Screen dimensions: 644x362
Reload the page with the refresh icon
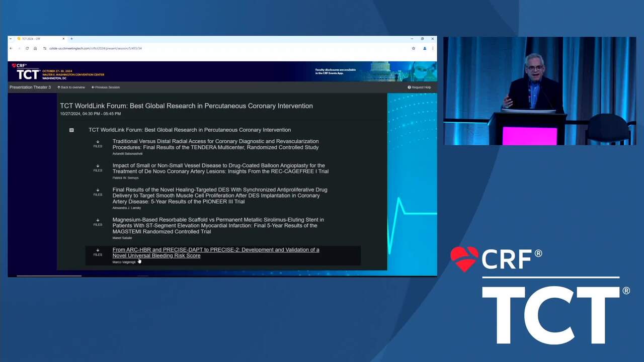pyautogui.click(x=27, y=48)
